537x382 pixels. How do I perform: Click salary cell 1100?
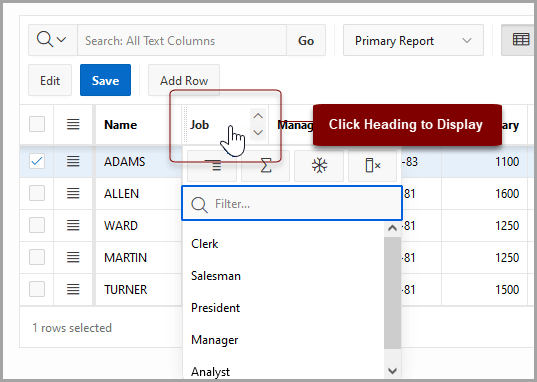(x=484, y=161)
